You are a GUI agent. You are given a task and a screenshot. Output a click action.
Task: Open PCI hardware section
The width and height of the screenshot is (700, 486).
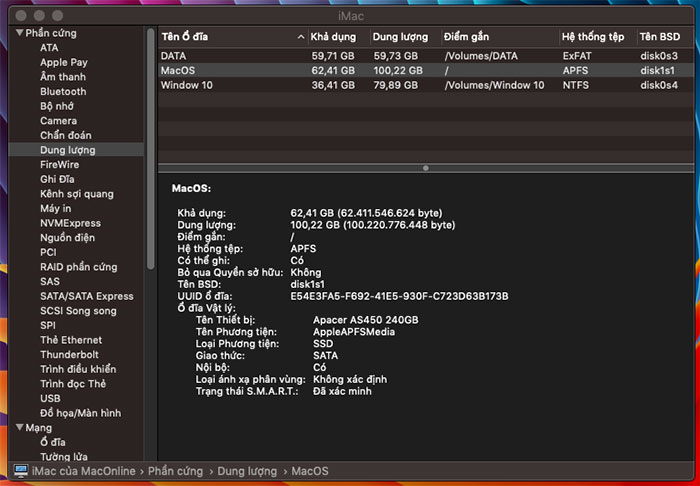pyautogui.click(x=48, y=253)
